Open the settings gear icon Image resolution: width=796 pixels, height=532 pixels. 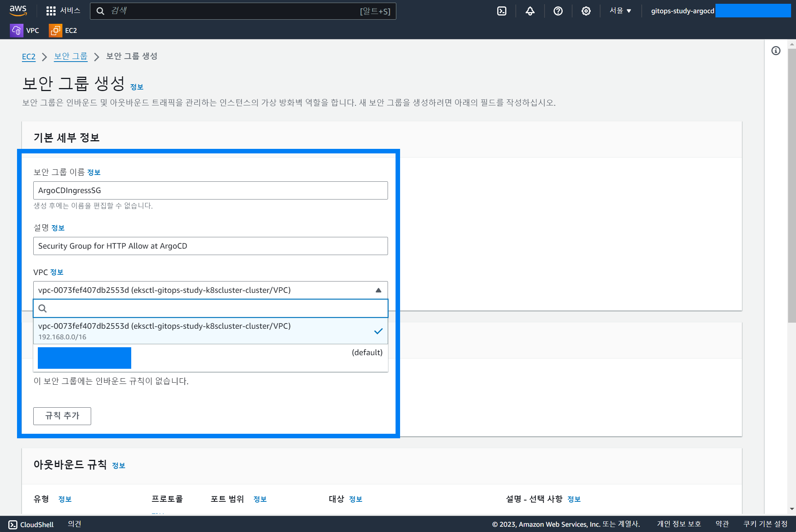coord(586,11)
